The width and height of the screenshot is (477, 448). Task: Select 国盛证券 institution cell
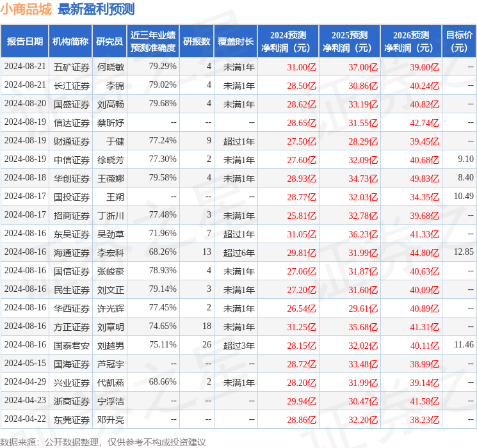[72, 104]
